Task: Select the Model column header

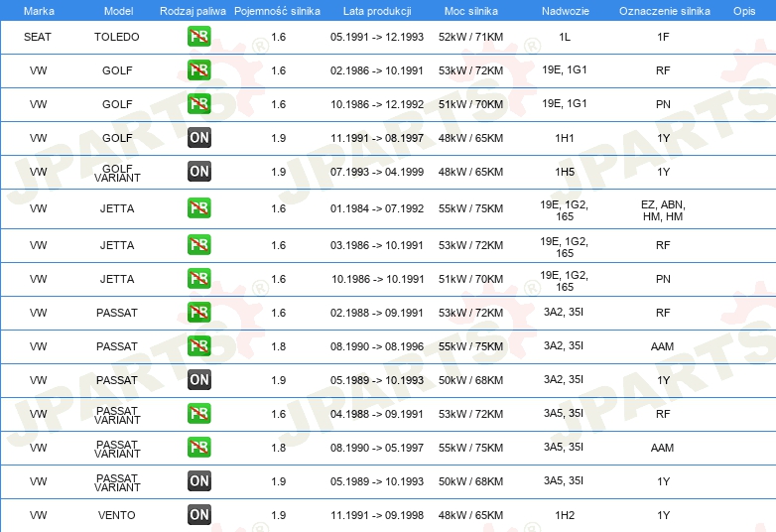Action: (118, 11)
